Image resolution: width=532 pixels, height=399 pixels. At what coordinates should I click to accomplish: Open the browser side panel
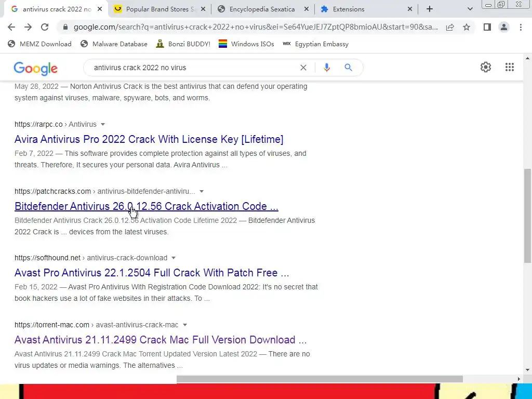pyautogui.click(x=487, y=27)
